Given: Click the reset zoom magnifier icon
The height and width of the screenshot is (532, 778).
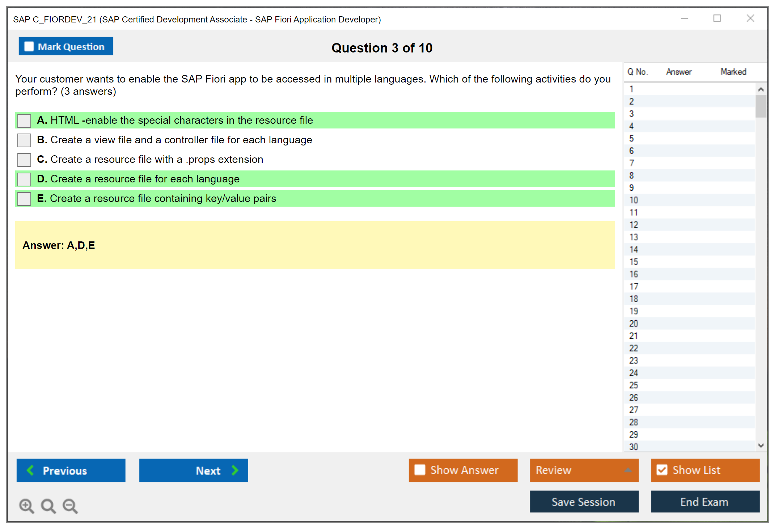Looking at the screenshot, I should point(48,506).
